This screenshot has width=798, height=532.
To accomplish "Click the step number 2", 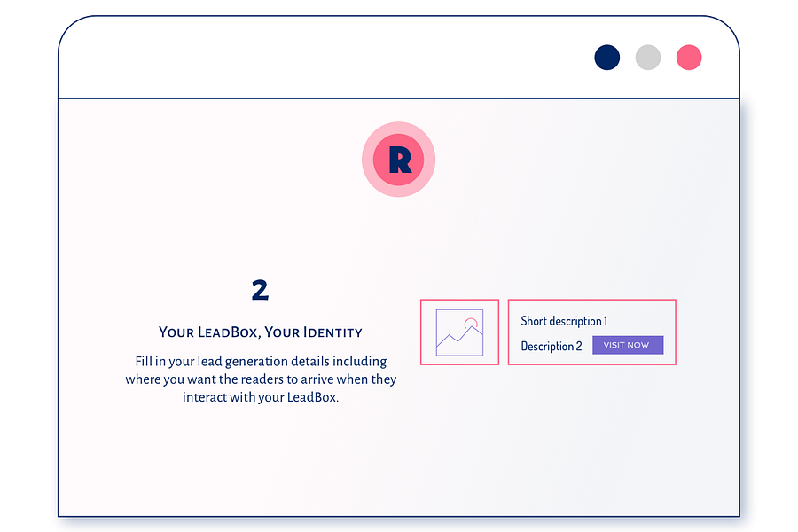I will coord(260,290).
